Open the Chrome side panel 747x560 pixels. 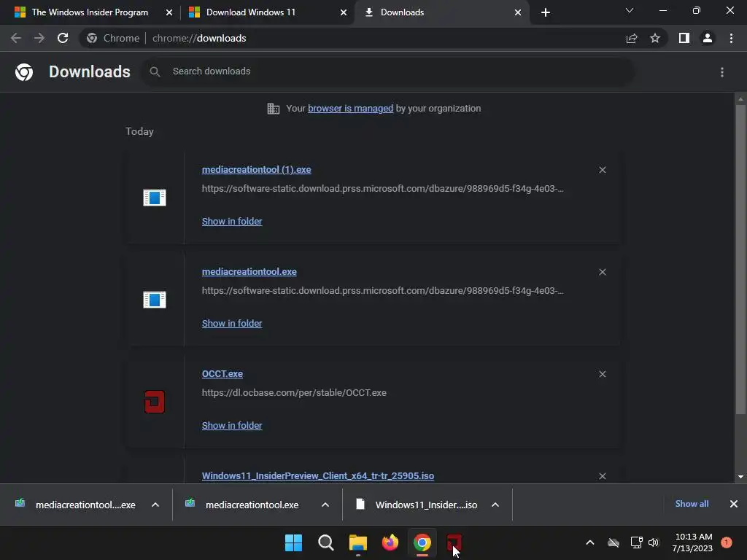tap(684, 38)
